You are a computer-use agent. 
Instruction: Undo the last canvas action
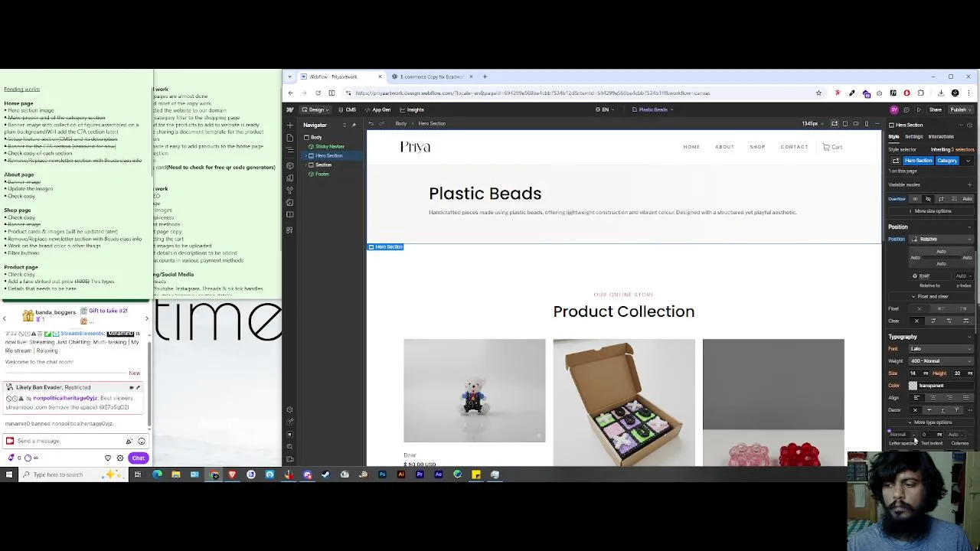[371, 123]
